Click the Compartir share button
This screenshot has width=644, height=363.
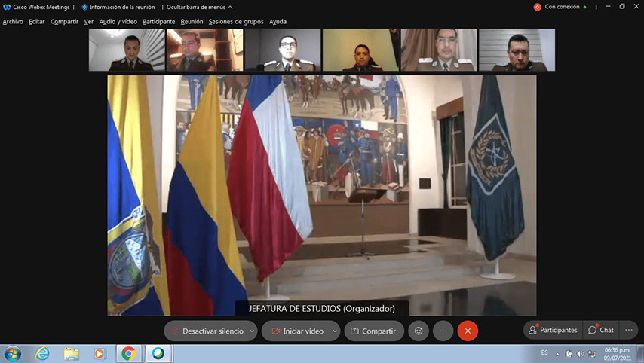374,331
